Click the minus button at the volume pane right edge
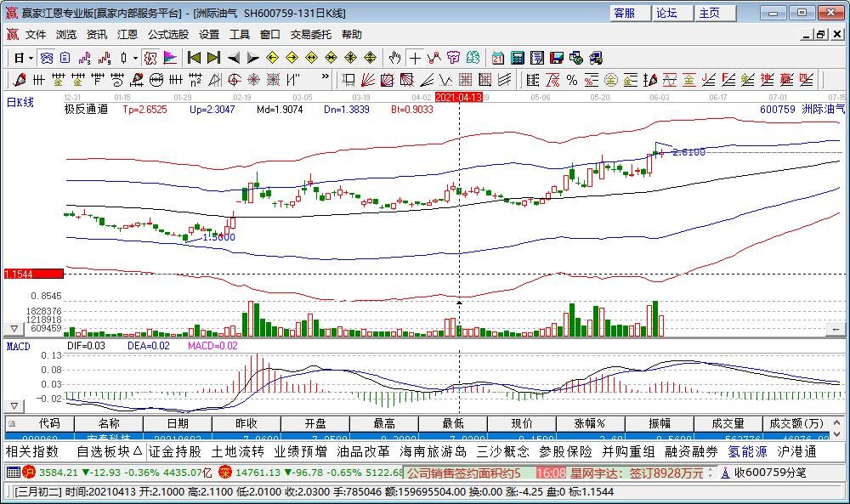Image resolution: width=850 pixels, height=504 pixels. coord(836,328)
